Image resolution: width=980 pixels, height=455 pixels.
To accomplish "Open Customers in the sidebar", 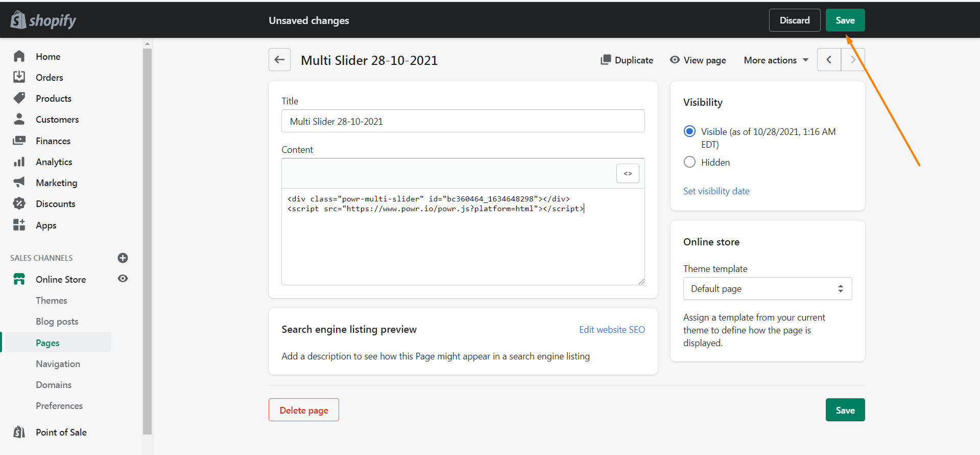I will 56,119.
